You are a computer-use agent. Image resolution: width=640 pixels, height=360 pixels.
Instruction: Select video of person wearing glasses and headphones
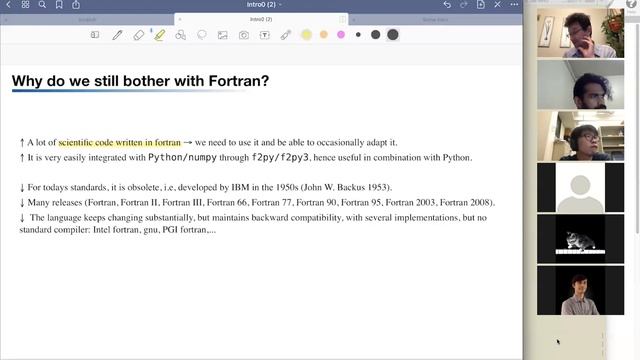tap(580, 136)
